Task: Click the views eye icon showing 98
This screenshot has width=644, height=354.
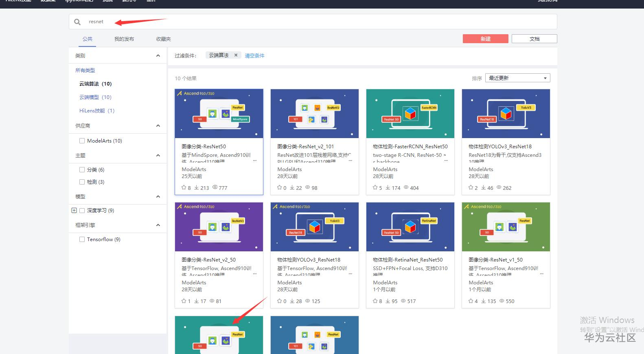Action: tap(308, 188)
